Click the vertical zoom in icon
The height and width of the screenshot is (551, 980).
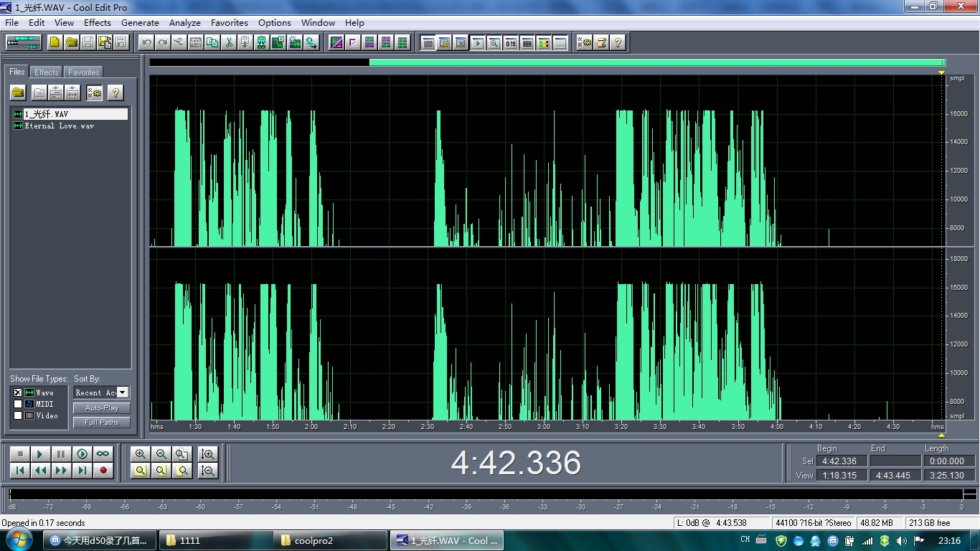[x=208, y=454]
